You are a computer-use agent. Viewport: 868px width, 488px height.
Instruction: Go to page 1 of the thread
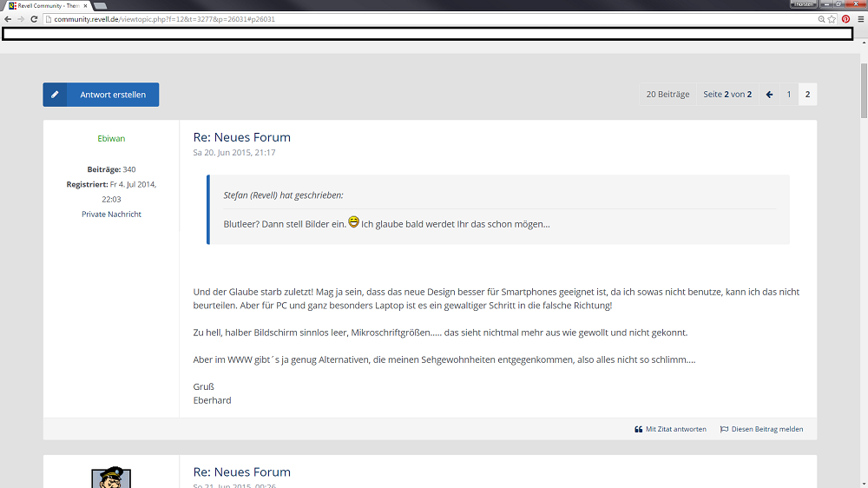[788, 94]
